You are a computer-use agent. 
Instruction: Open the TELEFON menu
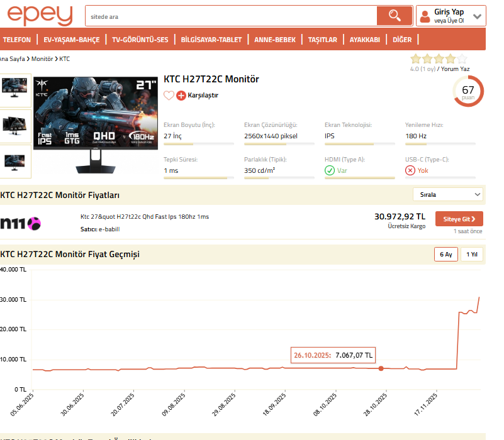17,40
